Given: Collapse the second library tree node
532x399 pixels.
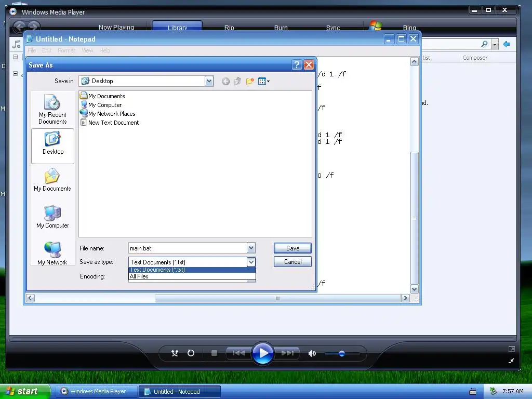Looking at the screenshot, I should pyautogui.click(x=15, y=73).
